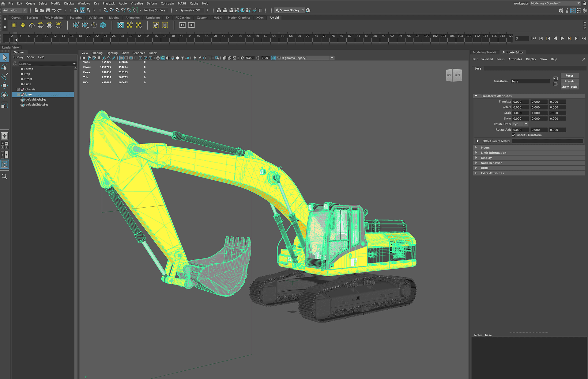The image size is (588, 379).
Task: Toggle viewport lighting with the lightbulb icon
Action: point(182,58)
